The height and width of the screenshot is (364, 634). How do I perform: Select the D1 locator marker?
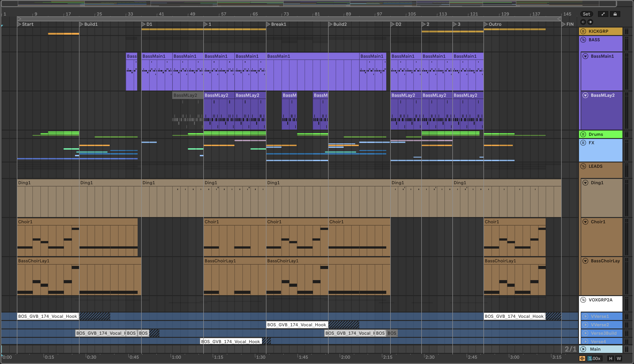tap(147, 24)
